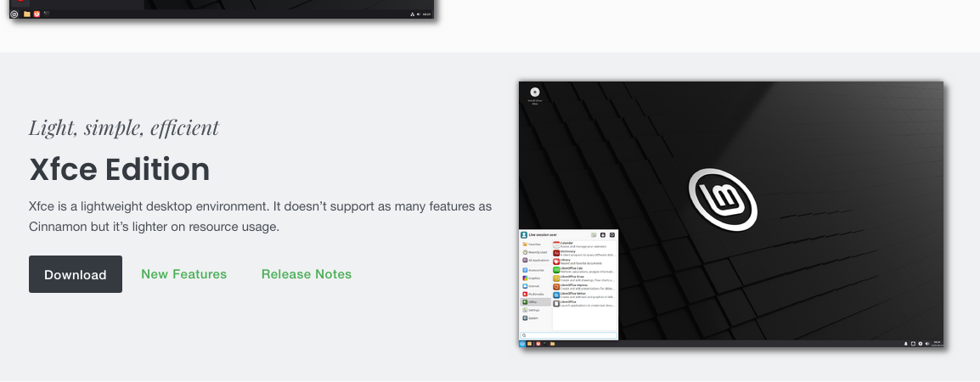Select LibreOffice Calc icon in Xfce menu
Viewport: 980px width, 382px height.
[x=557, y=269]
